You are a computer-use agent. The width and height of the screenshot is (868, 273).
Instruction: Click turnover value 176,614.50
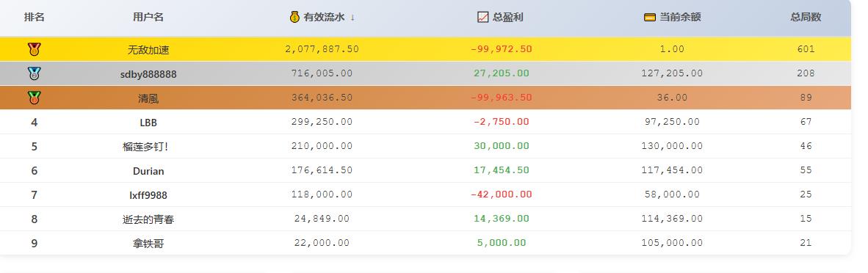tap(322, 170)
